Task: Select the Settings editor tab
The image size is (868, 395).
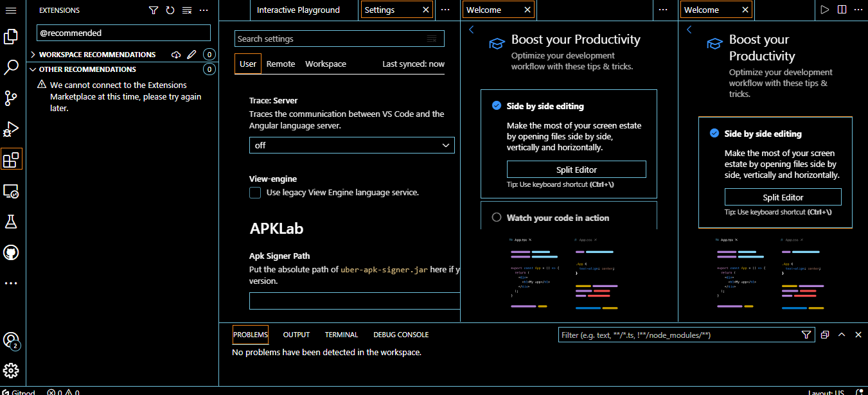Action: (397, 10)
